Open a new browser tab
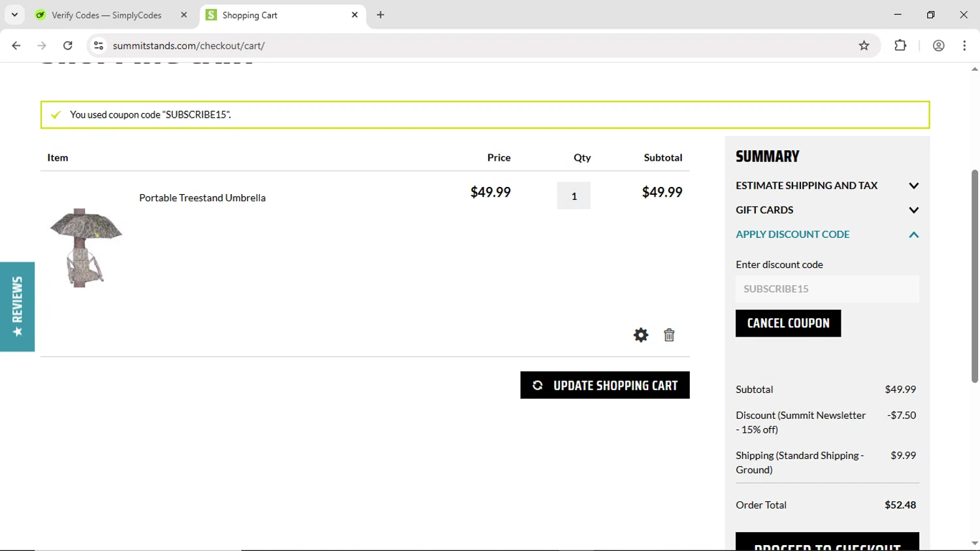This screenshot has height=551, width=980. click(x=380, y=15)
